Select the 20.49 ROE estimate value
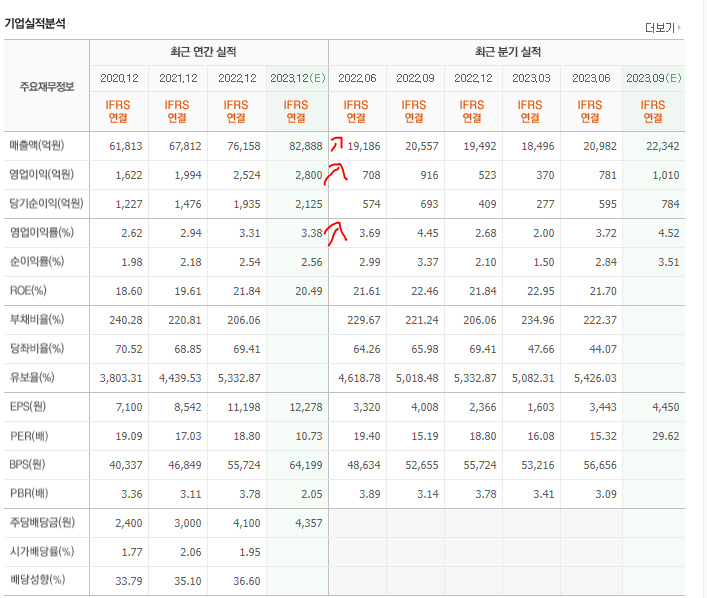The height and width of the screenshot is (598, 707). coord(309,291)
